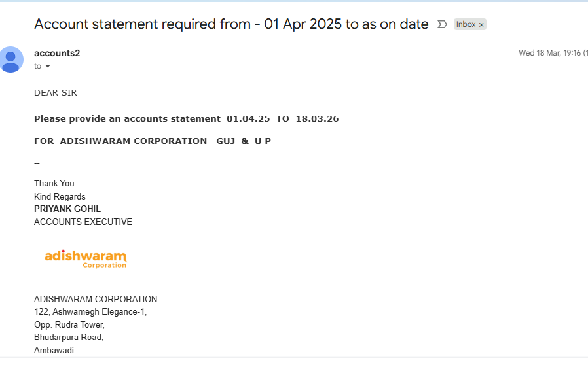This screenshot has width=588, height=365.
Task: Click the "Ambawadi." address line
Action: coord(55,350)
